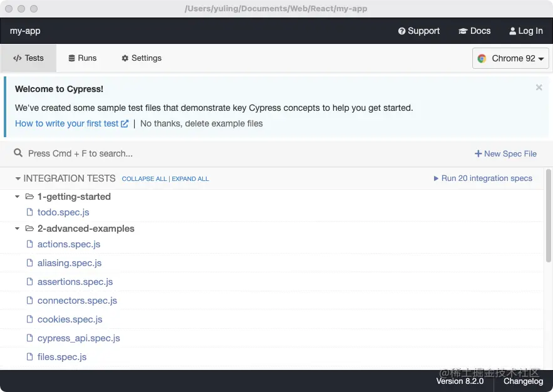This screenshot has height=392, width=553.
Task: Open todo.spec.js
Action: pyautogui.click(x=63, y=212)
